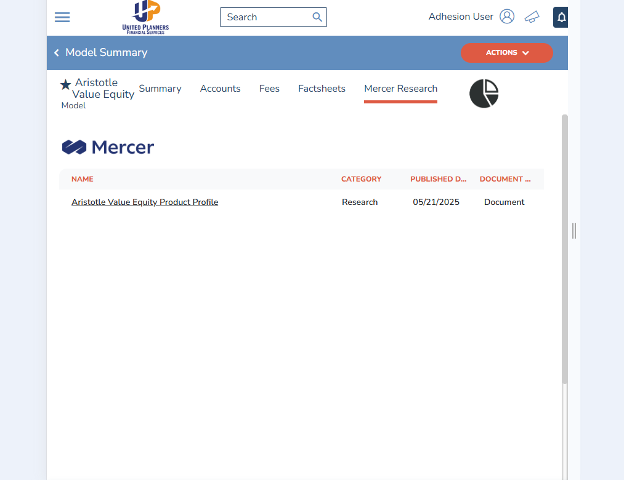Click the Research category cell

coord(360,202)
